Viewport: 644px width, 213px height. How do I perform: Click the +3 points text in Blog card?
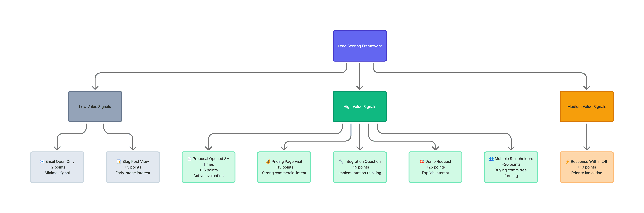pyautogui.click(x=133, y=167)
